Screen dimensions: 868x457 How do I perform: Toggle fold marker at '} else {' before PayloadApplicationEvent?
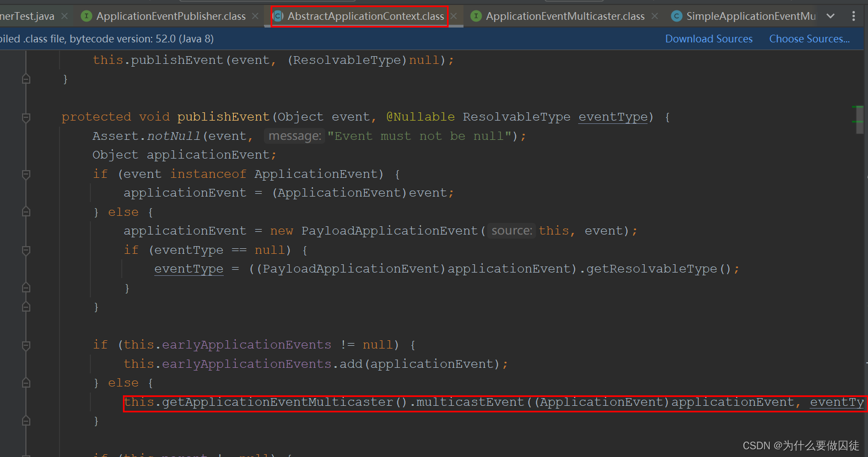tap(26, 212)
